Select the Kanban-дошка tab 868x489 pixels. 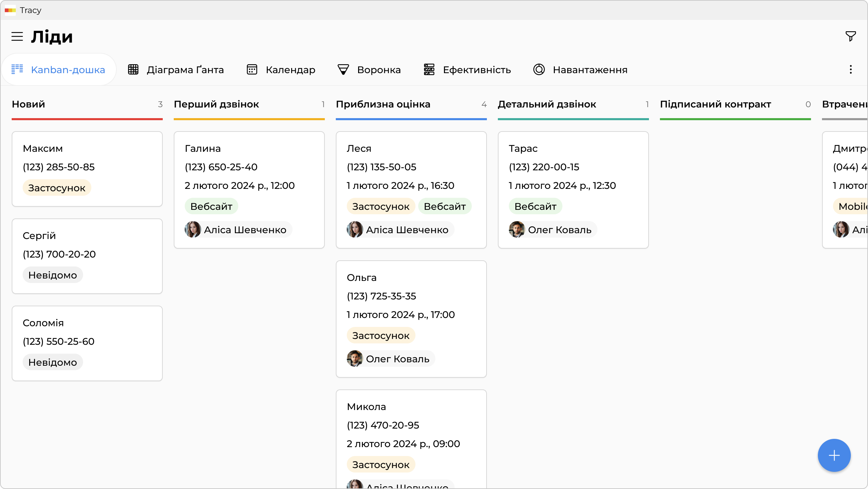click(58, 70)
